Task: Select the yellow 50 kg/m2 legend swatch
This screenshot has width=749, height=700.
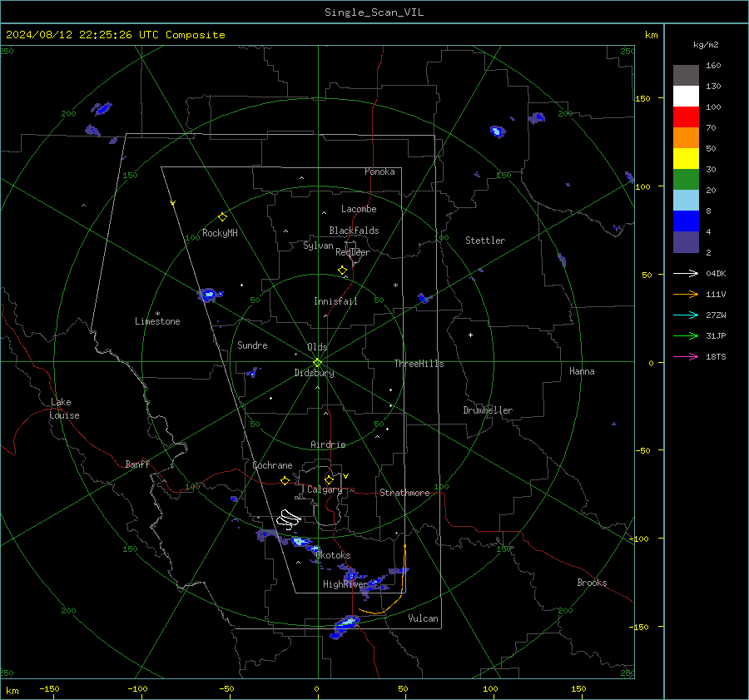Action: coord(686,159)
